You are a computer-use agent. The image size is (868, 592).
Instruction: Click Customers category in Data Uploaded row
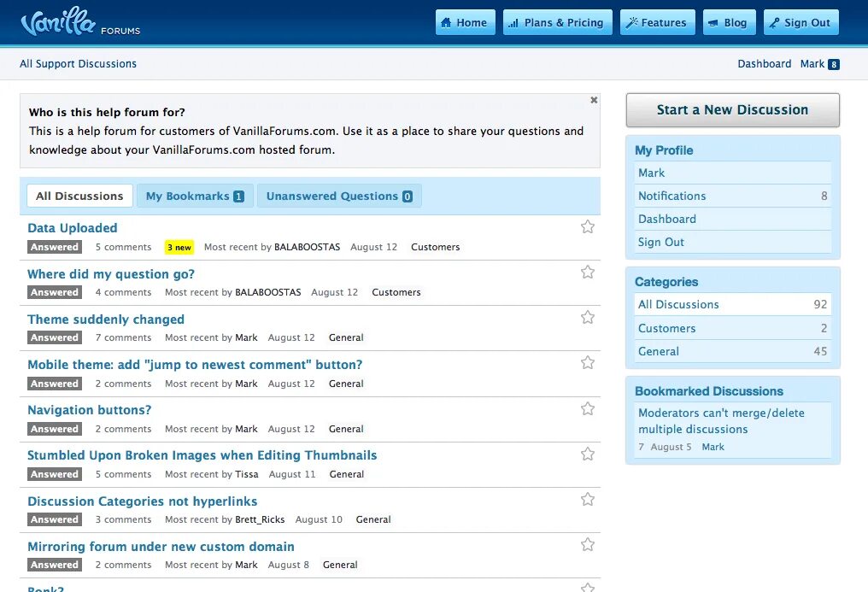(x=435, y=247)
